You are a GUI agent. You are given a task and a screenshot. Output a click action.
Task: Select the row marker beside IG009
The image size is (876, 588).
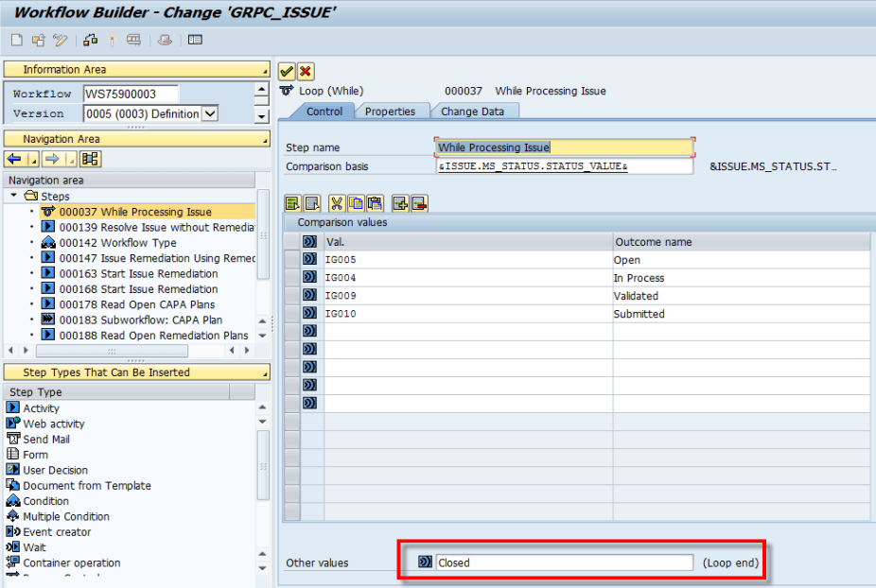[291, 295]
